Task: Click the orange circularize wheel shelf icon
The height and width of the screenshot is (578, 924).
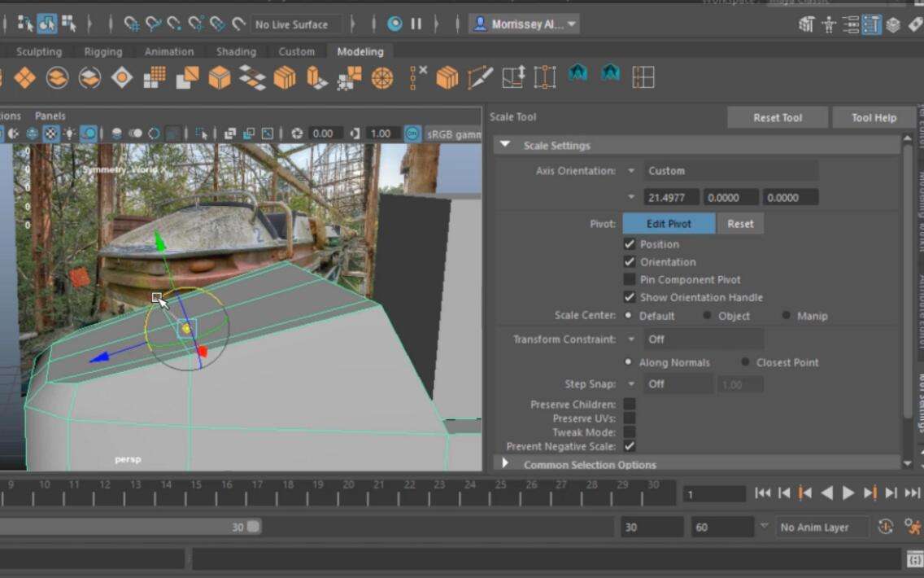Action: pyautogui.click(x=382, y=77)
